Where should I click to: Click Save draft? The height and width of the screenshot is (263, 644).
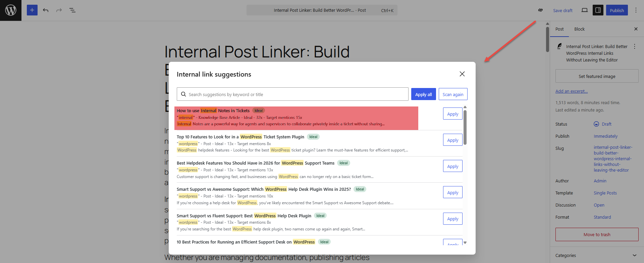pos(563,10)
